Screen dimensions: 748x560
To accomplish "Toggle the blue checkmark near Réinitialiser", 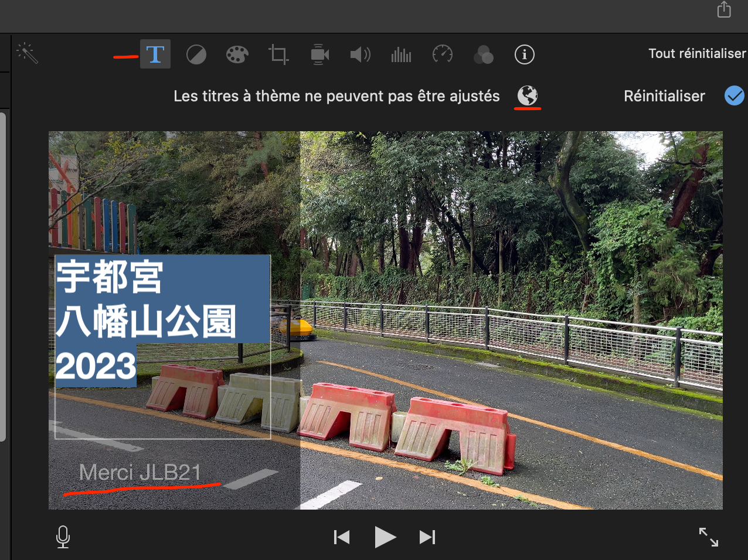I will click(x=734, y=95).
